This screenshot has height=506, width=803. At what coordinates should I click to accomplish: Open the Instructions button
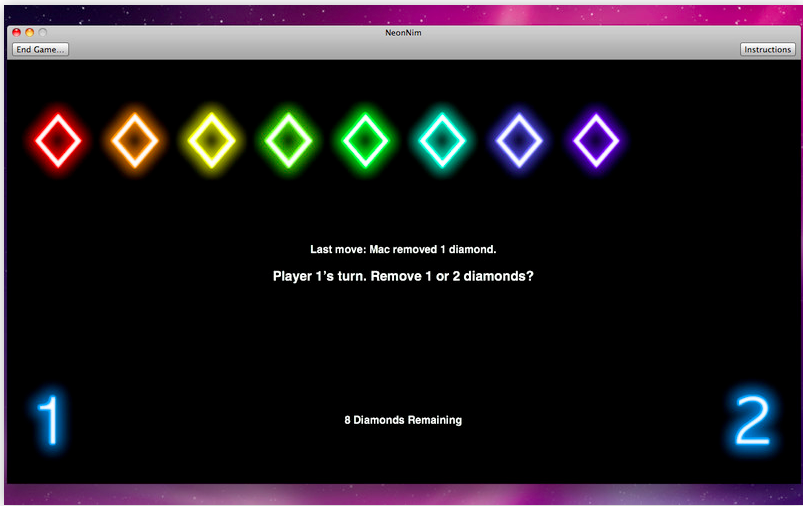[x=767, y=49]
